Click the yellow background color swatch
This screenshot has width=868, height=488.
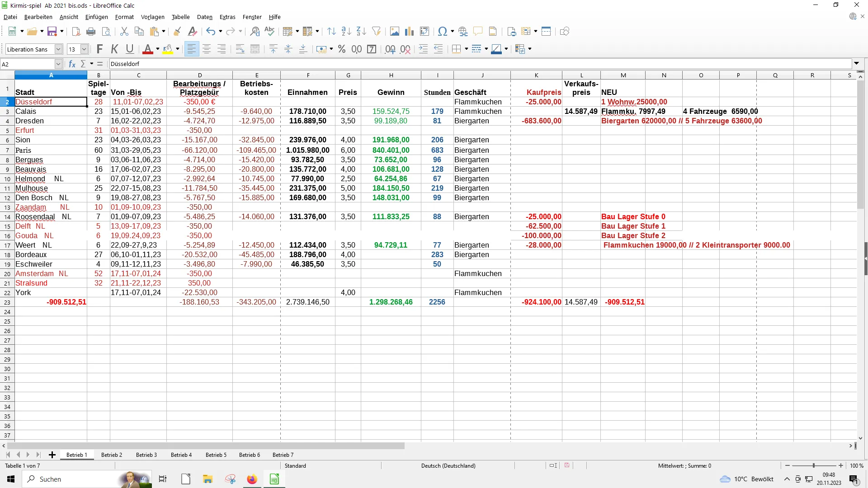coord(168,49)
